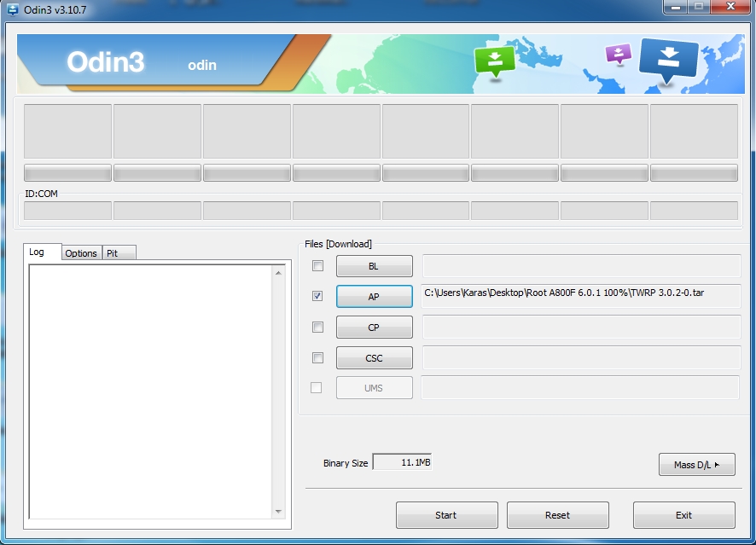Click the Files [Download] group label
756x545 pixels.
[338, 244]
